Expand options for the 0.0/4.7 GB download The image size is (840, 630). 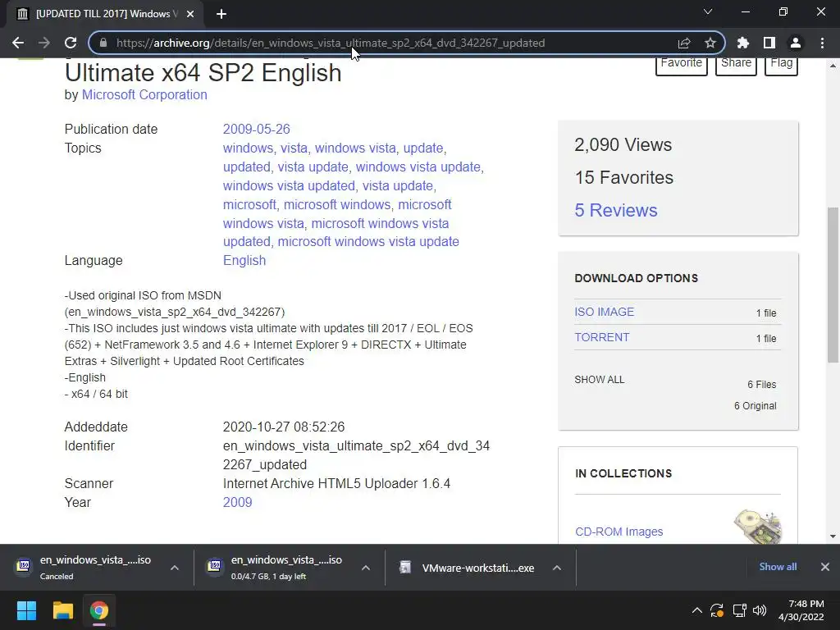click(366, 568)
